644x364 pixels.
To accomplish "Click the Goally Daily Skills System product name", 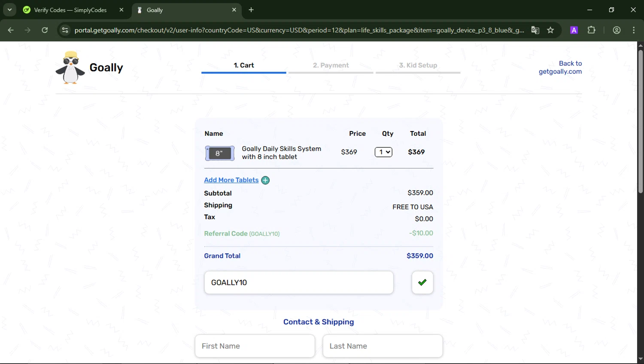I will point(281,153).
